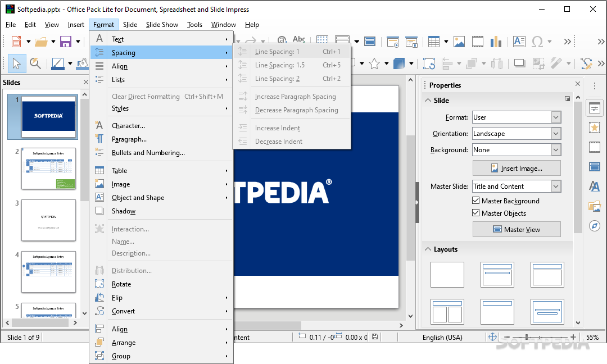Viewport: 607px width, 364px height.
Task: Open the sidebar Properties deck icon
Action: (595, 109)
